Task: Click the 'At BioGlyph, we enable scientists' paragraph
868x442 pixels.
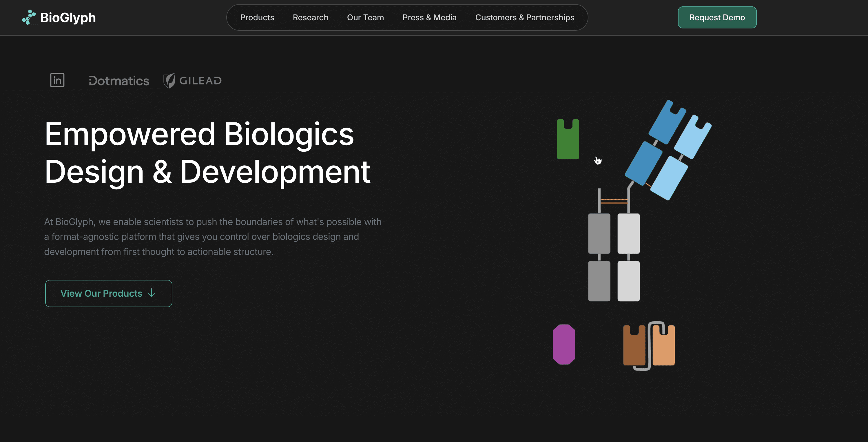Action: (213, 237)
